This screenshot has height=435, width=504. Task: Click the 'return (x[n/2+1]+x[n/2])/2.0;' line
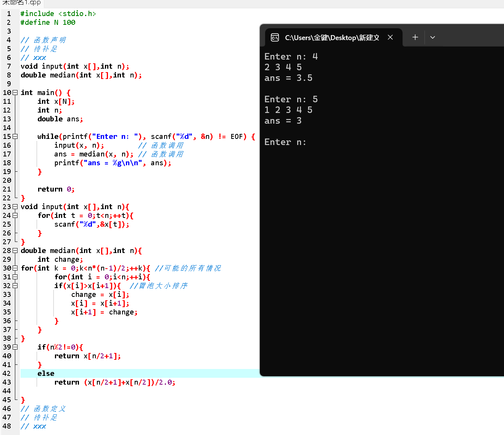pyautogui.click(x=115, y=382)
